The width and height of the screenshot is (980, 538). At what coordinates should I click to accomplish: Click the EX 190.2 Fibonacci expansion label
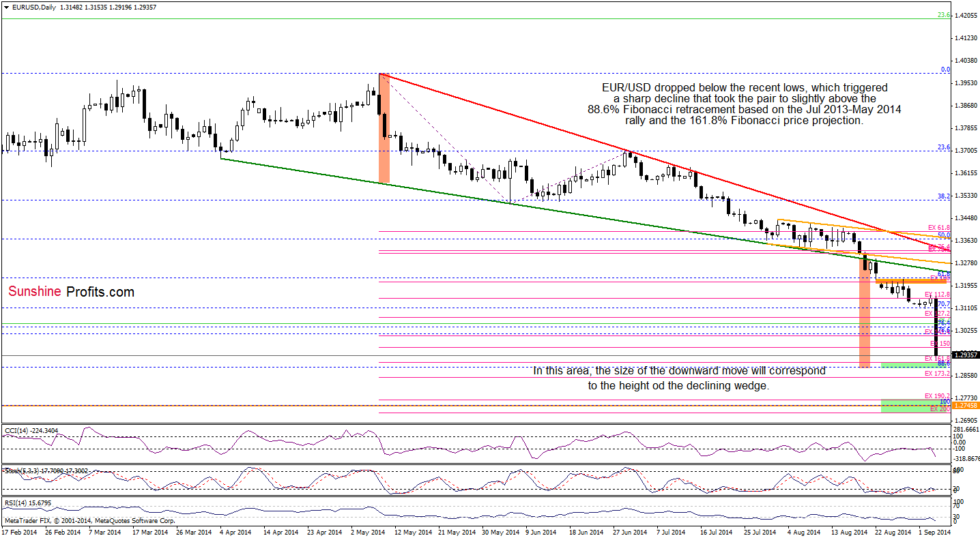click(938, 395)
